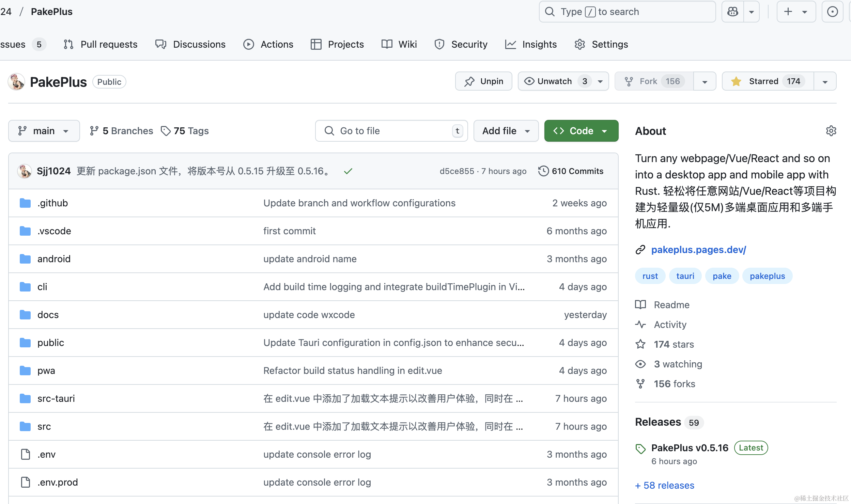Open the green Code dropdown
This screenshot has height=504, width=851.
point(581,131)
